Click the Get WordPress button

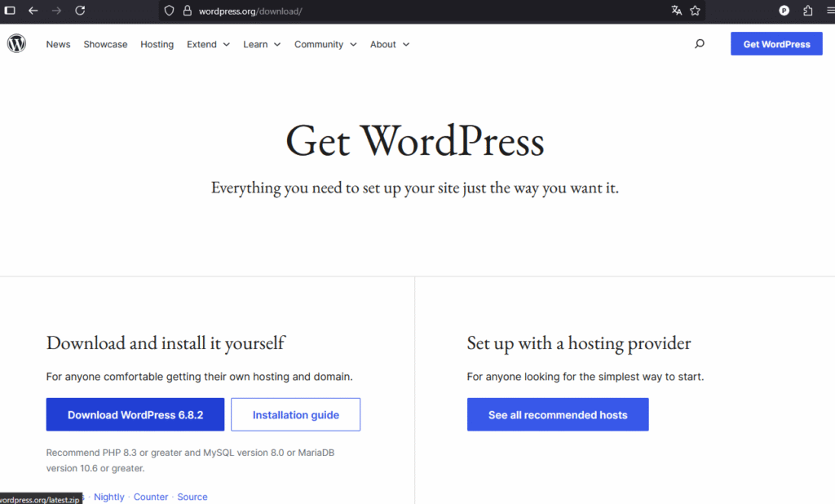pyautogui.click(x=776, y=44)
